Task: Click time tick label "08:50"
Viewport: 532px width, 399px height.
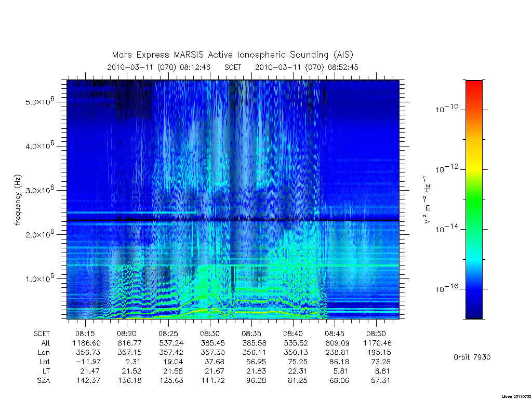Action: pos(376,334)
